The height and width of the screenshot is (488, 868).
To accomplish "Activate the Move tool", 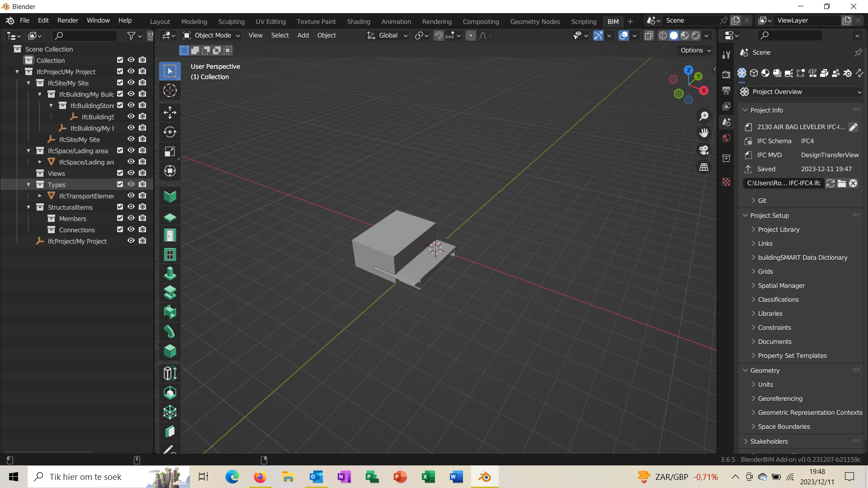I will (170, 112).
